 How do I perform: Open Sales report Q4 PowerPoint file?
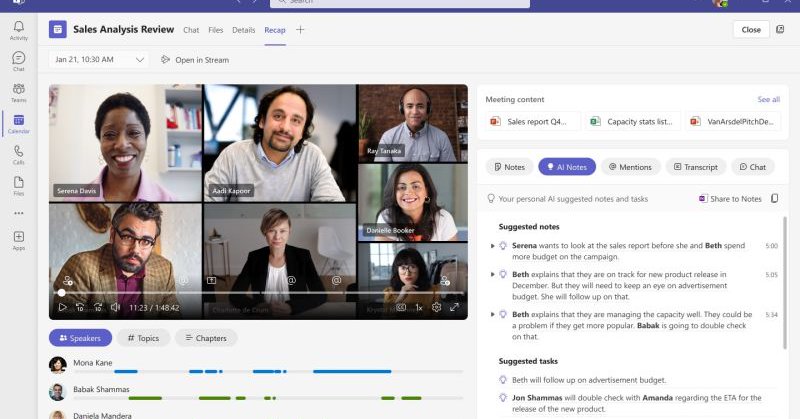533,121
